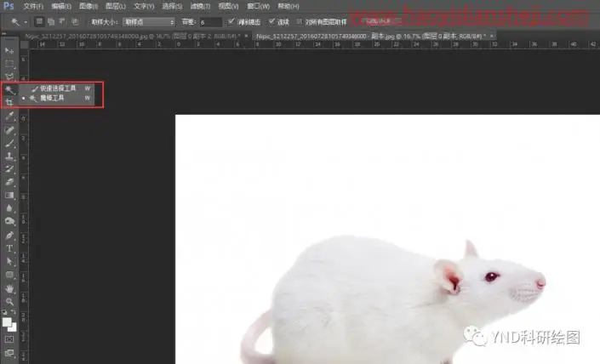
Task: Select the Lasso tool
Action: 9,77
